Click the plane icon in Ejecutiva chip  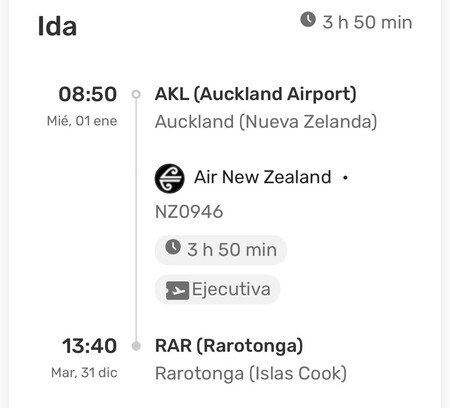tap(177, 290)
